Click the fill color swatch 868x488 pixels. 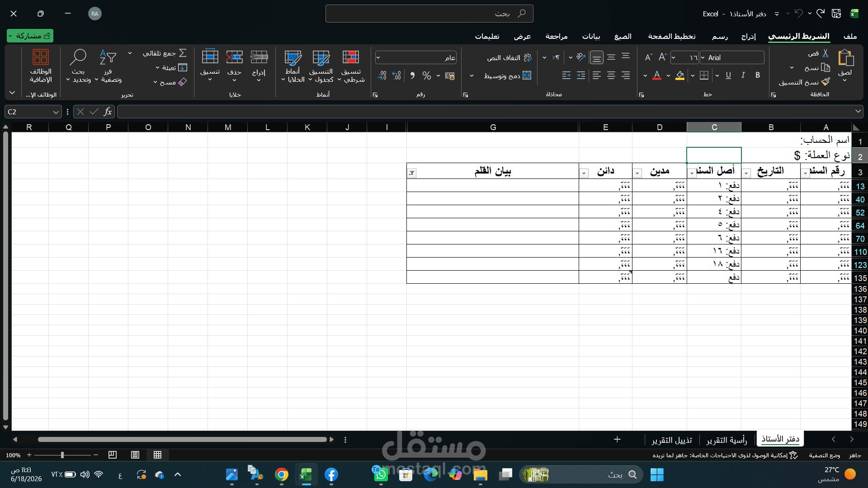(x=680, y=75)
